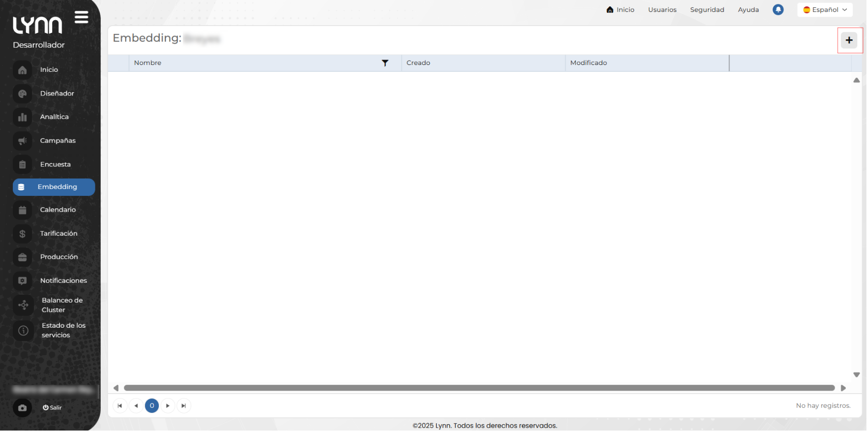Open Ayuda in the top navigation
Image resolution: width=868 pixels, height=432 pixels.
[x=748, y=10]
